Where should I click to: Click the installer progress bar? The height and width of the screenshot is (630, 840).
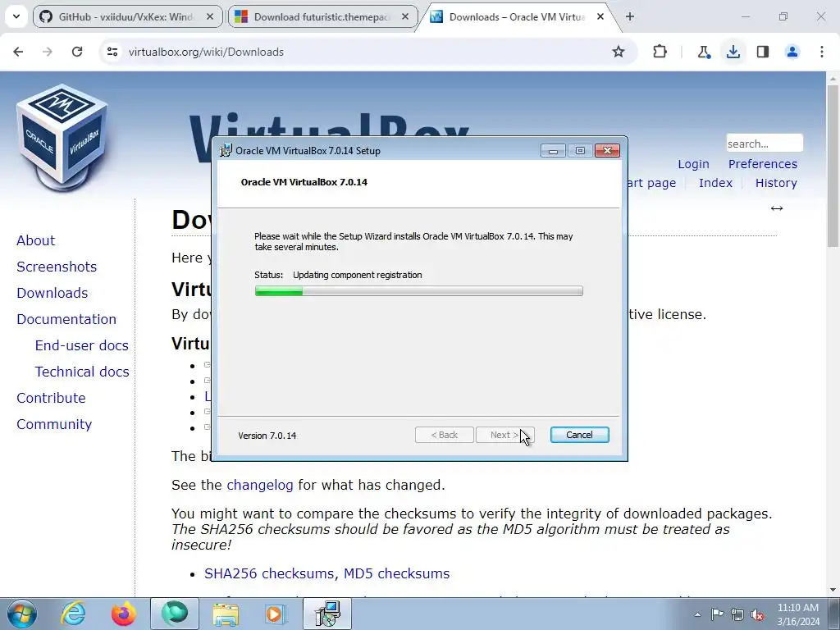418,291
